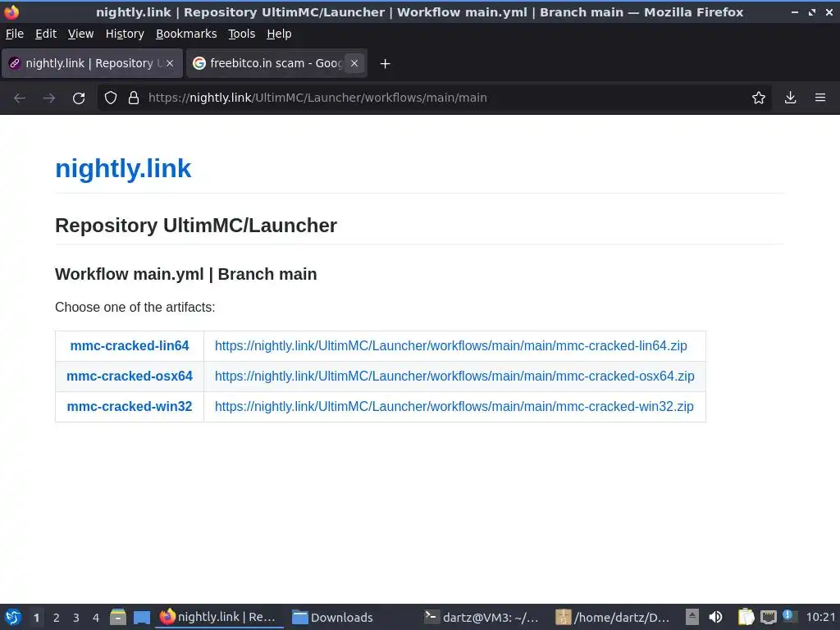
Task: Click the Repository UltimMC/Launcher heading
Action: point(196,226)
